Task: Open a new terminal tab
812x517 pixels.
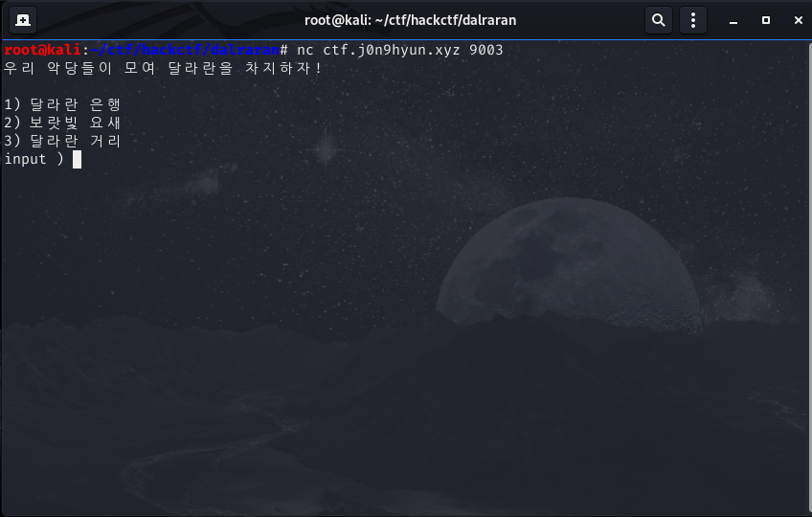Action: [x=23, y=20]
